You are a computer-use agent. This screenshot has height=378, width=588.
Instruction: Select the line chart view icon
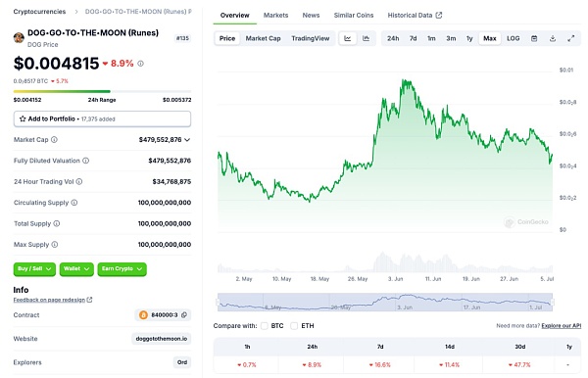click(348, 38)
